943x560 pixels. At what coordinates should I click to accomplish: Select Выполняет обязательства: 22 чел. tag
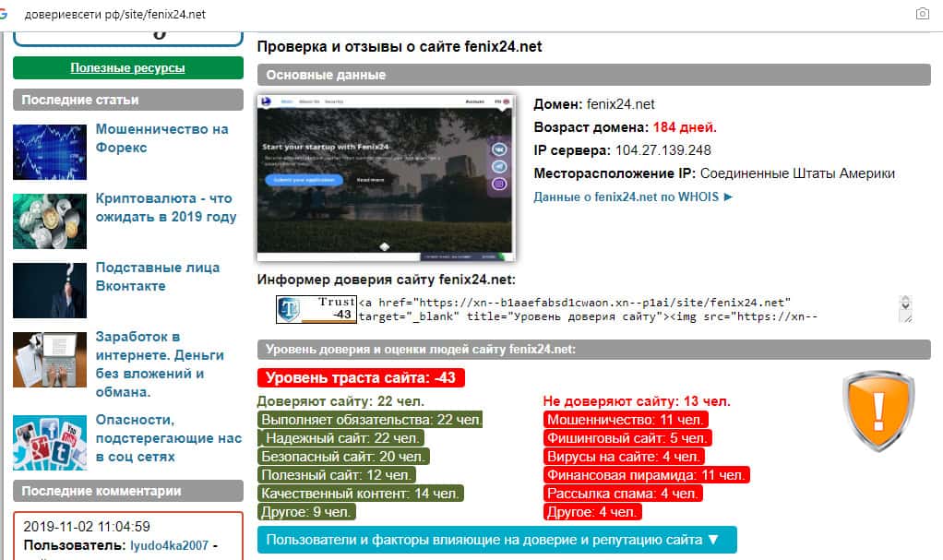click(x=370, y=419)
